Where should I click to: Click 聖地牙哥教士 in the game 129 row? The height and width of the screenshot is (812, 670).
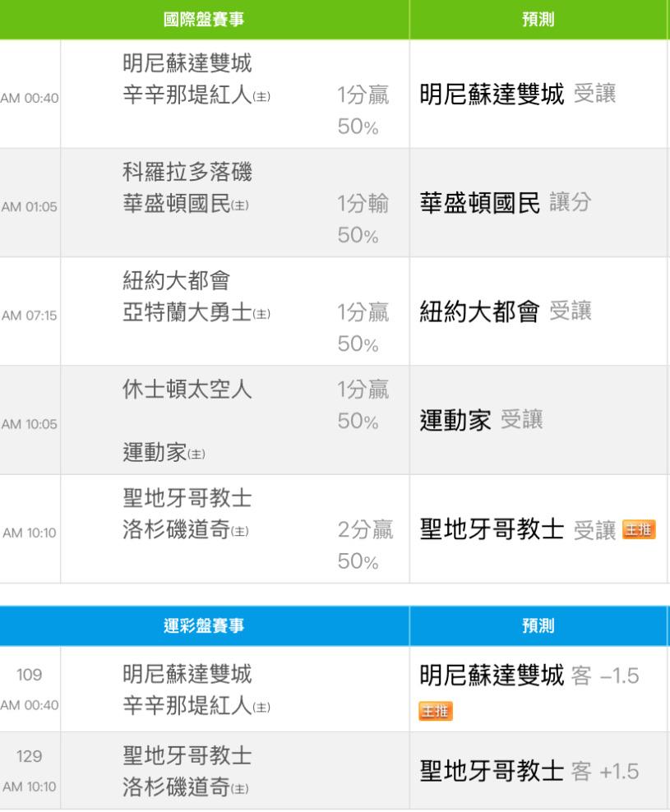pos(187,755)
